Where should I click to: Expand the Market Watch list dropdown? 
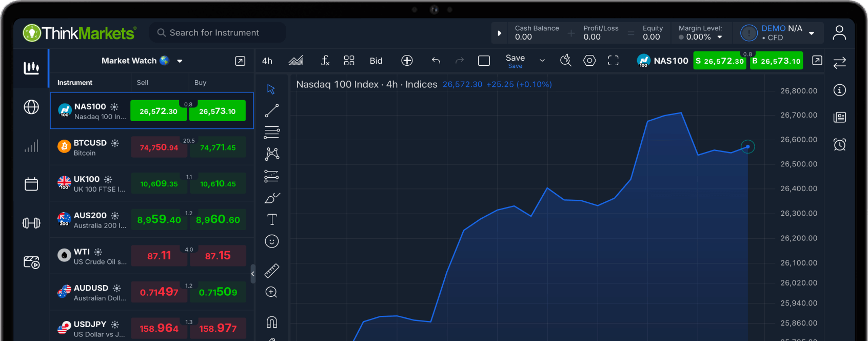point(180,61)
